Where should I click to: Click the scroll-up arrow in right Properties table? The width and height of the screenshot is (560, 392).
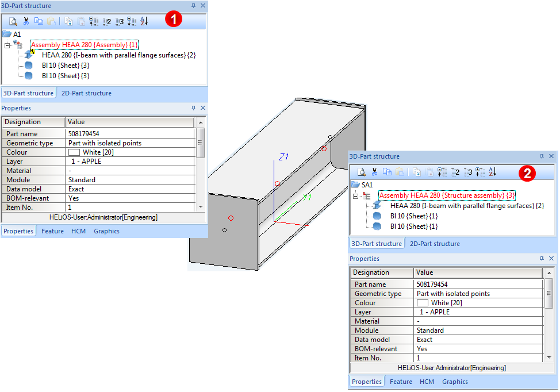coord(549,273)
